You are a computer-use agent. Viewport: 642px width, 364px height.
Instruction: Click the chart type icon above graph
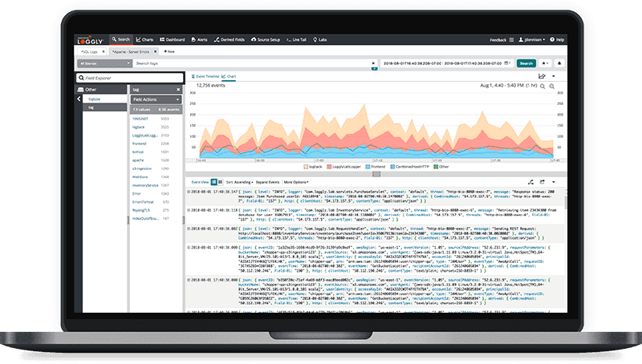(x=542, y=76)
